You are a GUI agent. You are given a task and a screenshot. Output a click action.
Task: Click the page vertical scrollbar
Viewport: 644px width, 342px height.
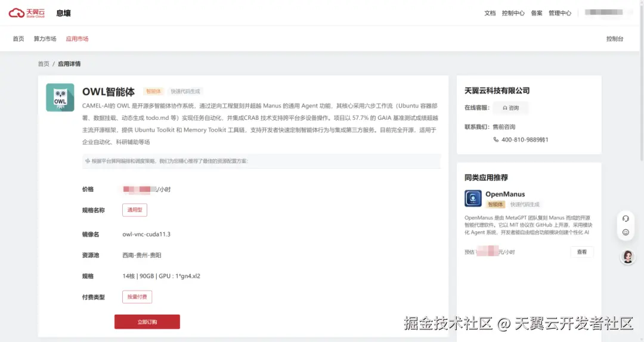coord(642,82)
